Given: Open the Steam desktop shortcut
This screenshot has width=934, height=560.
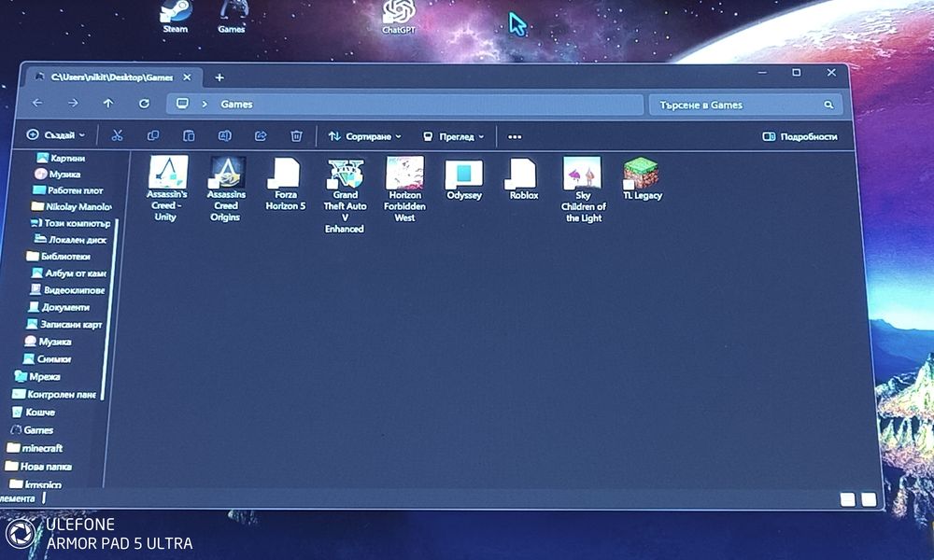Looking at the screenshot, I should pos(176,17).
